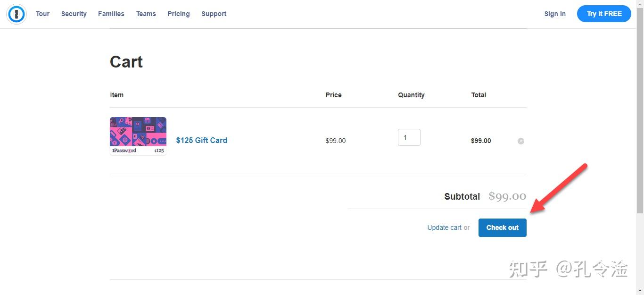Viewport: 644px width, 295px height.
Task: Click the scrollbar down arrow
Action: pos(640,291)
